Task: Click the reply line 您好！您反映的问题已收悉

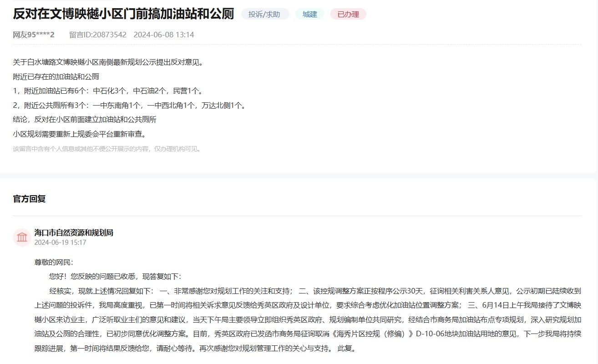Action: (115, 276)
